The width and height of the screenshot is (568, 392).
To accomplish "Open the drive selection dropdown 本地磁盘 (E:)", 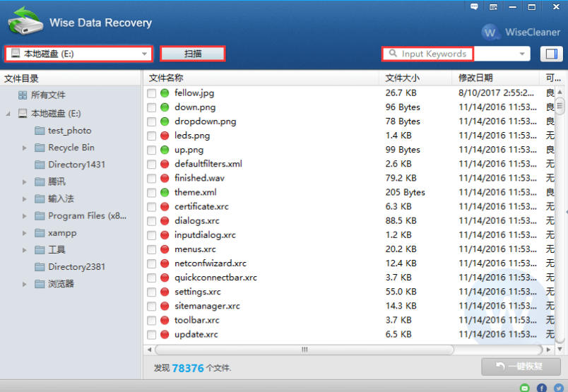I will (78, 54).
